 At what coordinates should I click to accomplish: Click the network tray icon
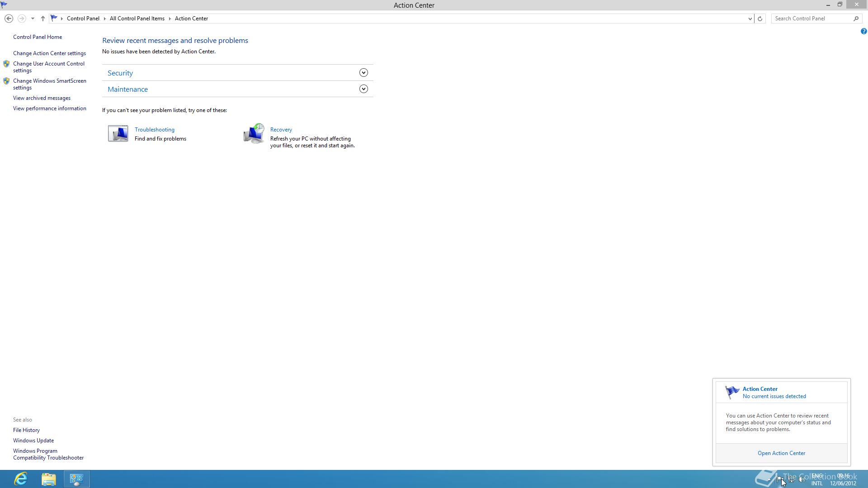point(791,479)
